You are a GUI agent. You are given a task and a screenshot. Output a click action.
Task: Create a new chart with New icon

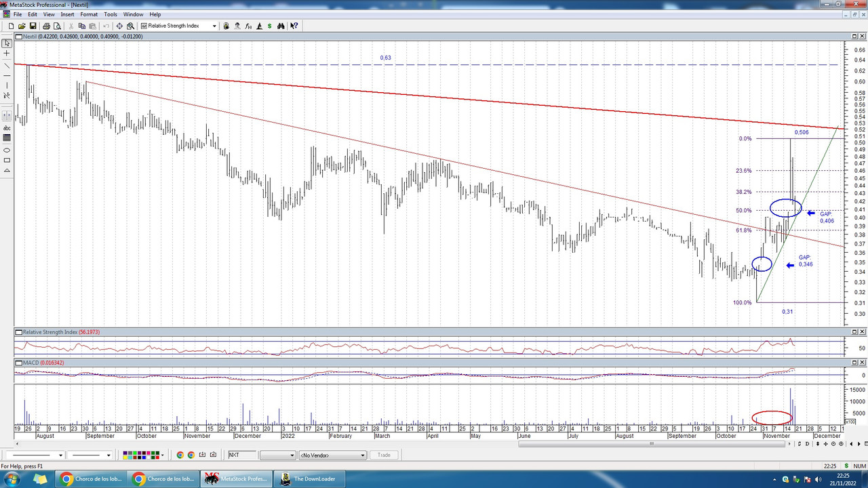(x=11, y=26)
